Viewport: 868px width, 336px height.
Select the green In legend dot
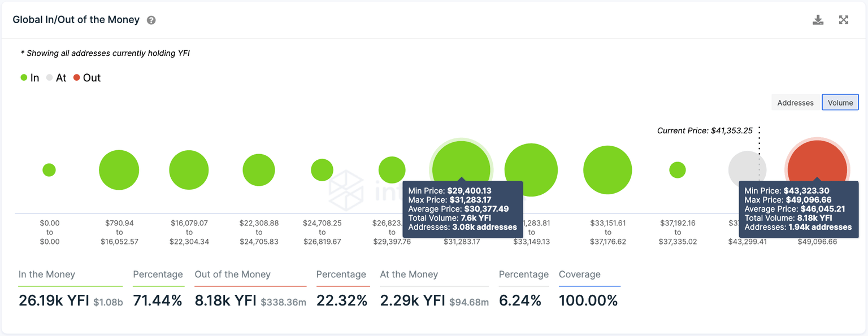pyautogui.click(x=23, y=77)
